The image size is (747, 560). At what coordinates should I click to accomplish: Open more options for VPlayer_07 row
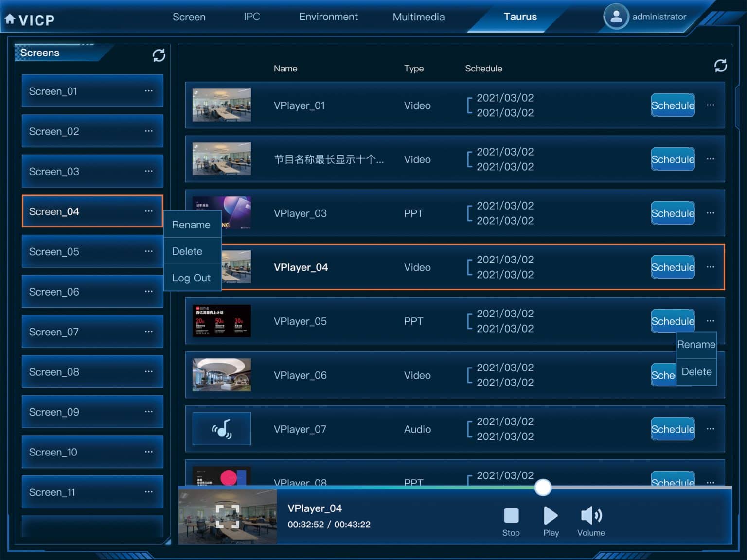711,429
